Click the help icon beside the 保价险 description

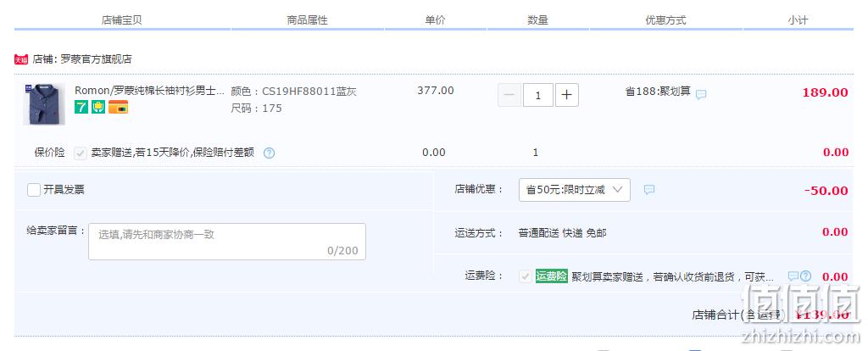pyautogui.click(x=269, y=153)
